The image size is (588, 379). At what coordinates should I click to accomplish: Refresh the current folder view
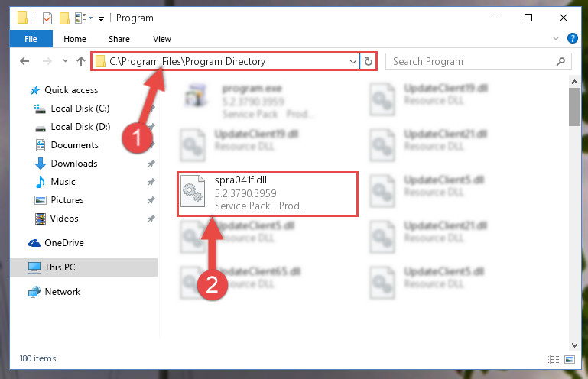point(369,61)
